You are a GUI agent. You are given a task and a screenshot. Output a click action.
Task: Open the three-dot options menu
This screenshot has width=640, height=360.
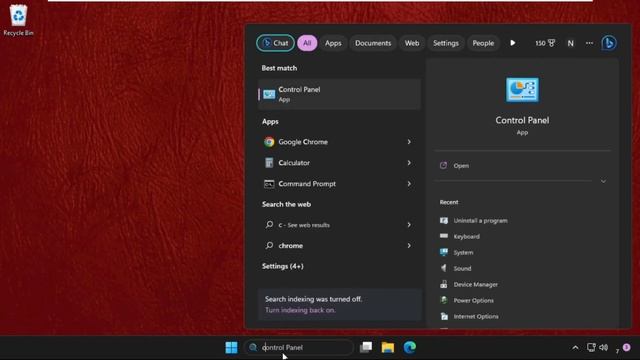[589, 43]
